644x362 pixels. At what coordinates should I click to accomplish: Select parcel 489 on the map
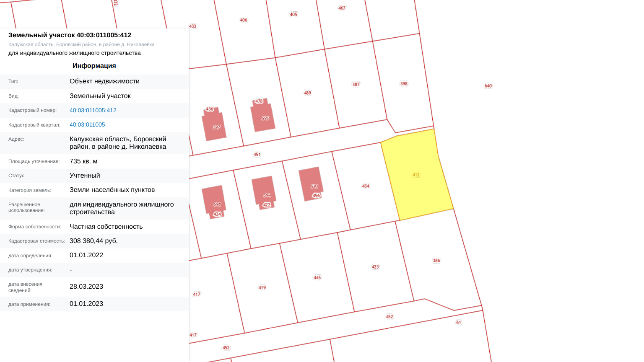pyautogui.click(x=307, y=93)
